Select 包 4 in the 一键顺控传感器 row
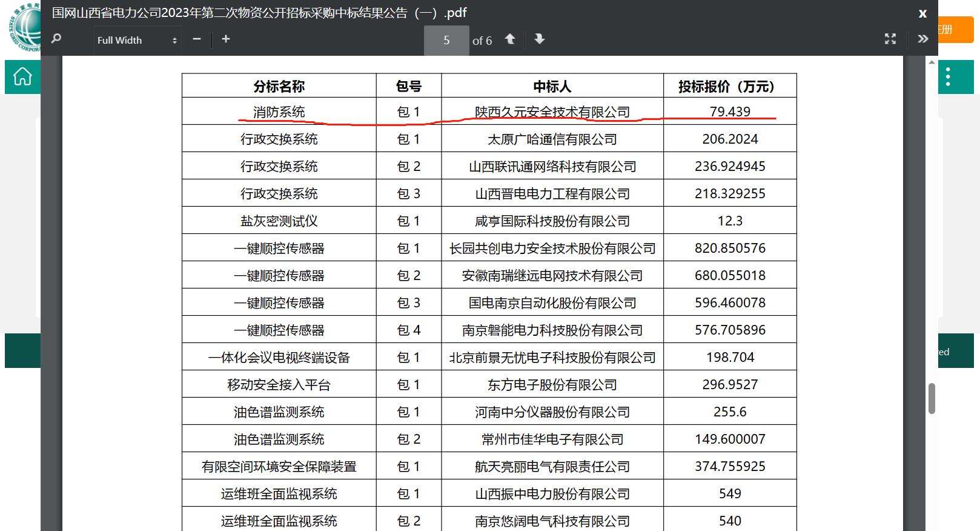 [x=408, y=330]
